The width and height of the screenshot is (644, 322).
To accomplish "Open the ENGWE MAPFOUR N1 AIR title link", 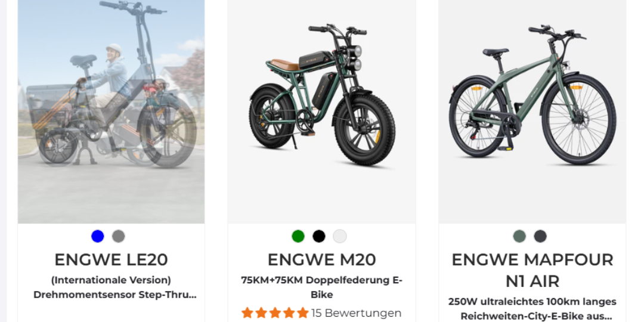I will tap(532, 270).
